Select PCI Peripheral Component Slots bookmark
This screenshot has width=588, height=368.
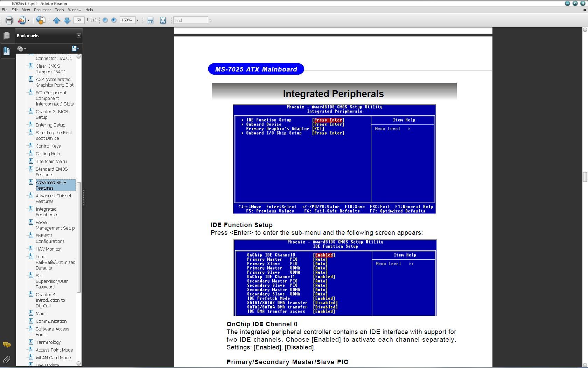[x=55, y=98]
